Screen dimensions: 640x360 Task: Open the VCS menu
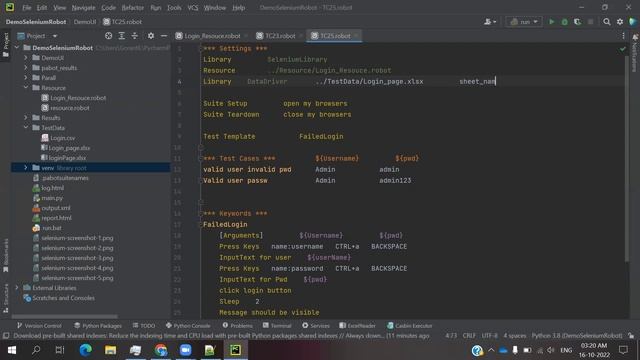coord(193,7)
